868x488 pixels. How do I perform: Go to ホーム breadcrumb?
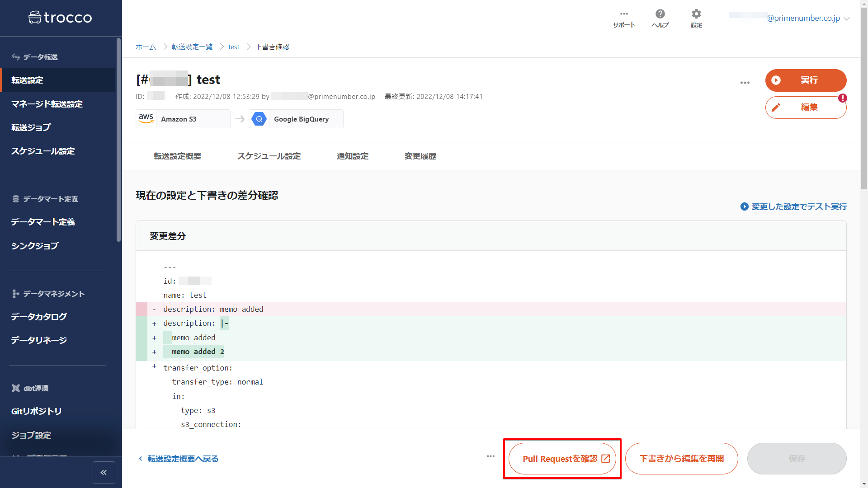pyautogui.click(x=146, y=47)
